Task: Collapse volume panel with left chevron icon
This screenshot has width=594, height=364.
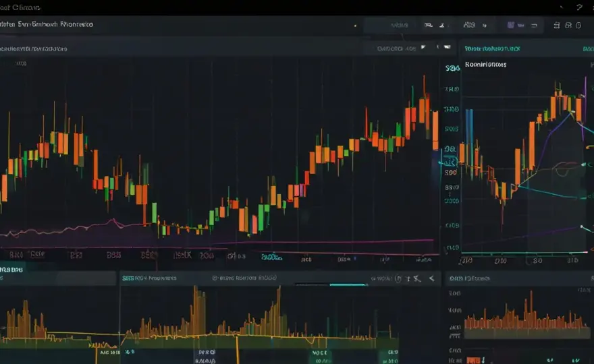Action: pyautogui.click(x=432, y=278)
